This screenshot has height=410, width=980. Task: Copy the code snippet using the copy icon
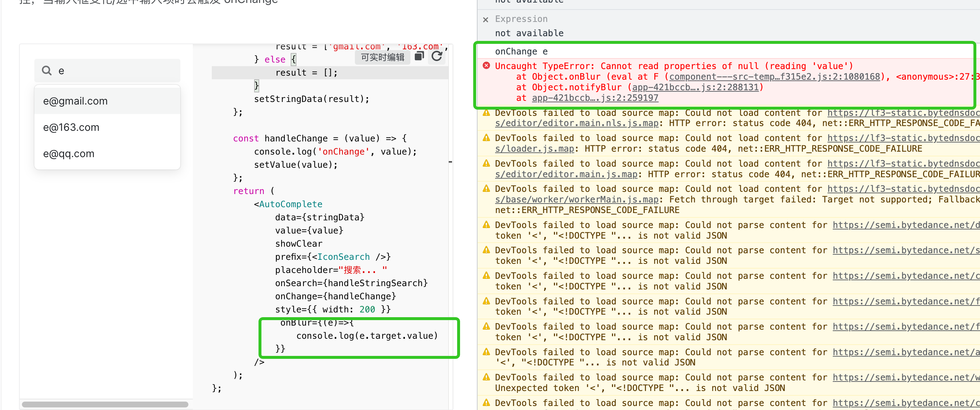tap(419, 56)
